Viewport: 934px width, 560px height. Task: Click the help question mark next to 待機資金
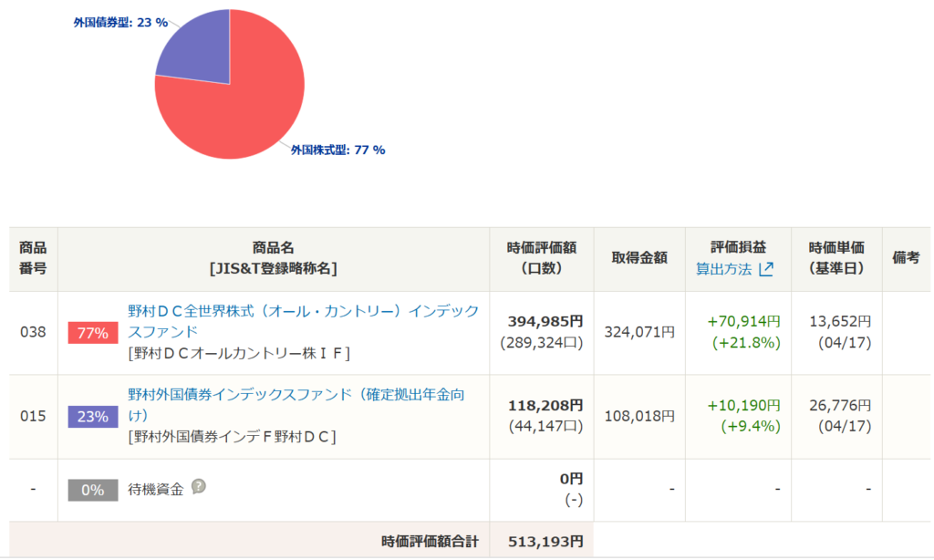point(199,487)
